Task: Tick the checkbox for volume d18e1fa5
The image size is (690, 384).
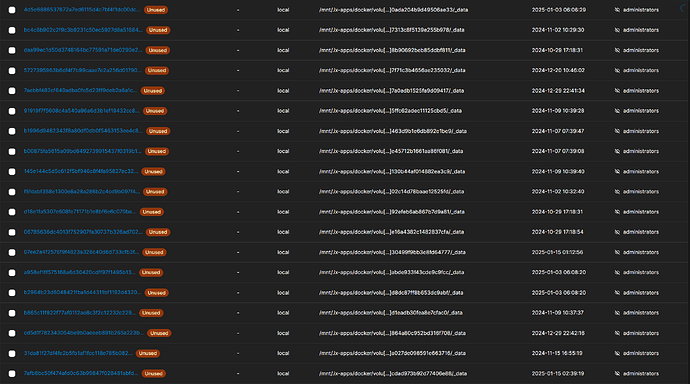Action: (12, 212)
